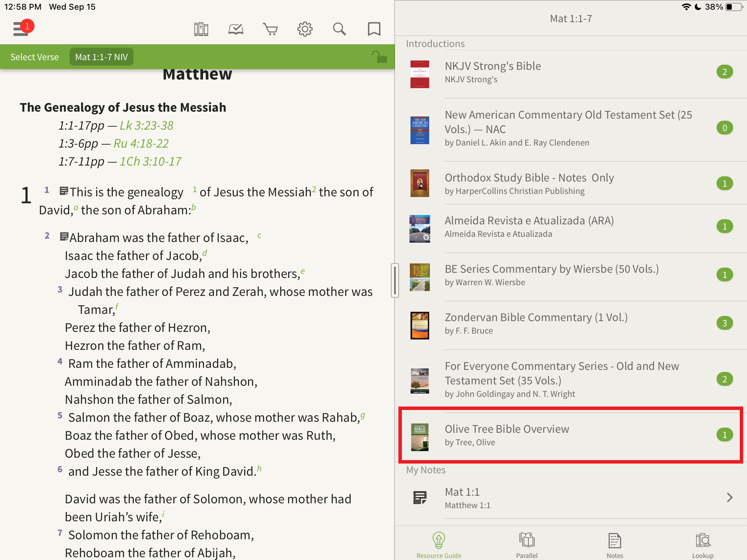
Task: Open the Library books icon
Action: coord(201,29)
